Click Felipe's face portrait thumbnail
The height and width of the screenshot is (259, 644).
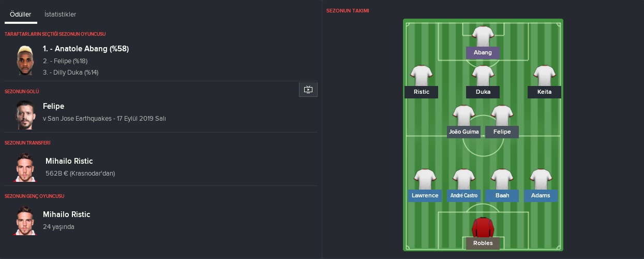point(25,115)
